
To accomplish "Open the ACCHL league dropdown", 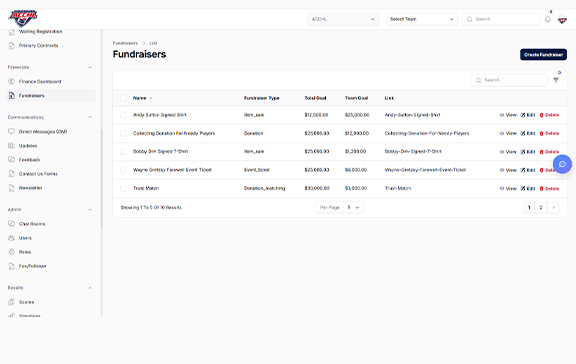I will point(343,19).
